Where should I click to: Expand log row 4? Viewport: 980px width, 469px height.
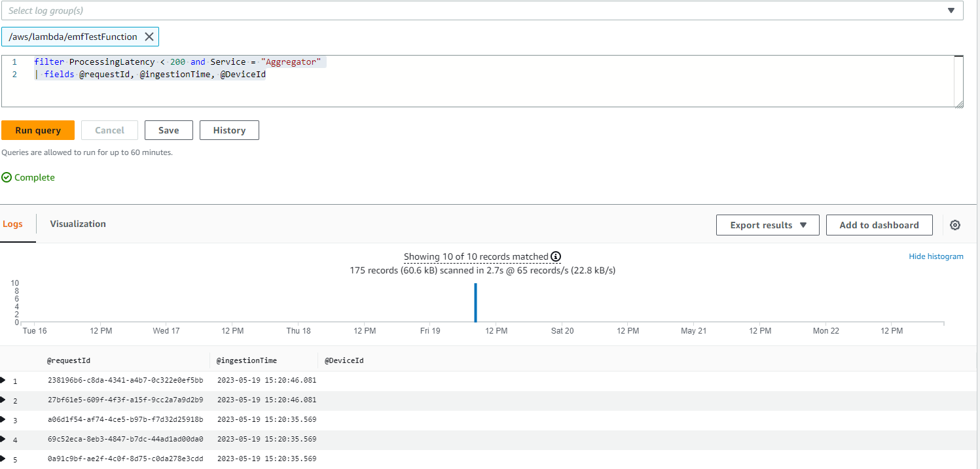click(3, 439)
